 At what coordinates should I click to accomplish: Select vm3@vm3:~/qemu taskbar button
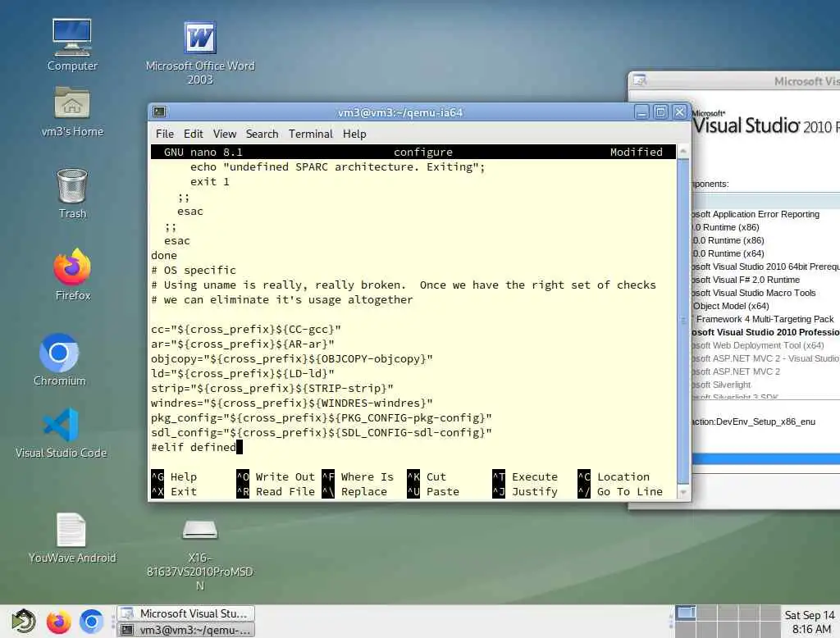click(x=186, y=630)
